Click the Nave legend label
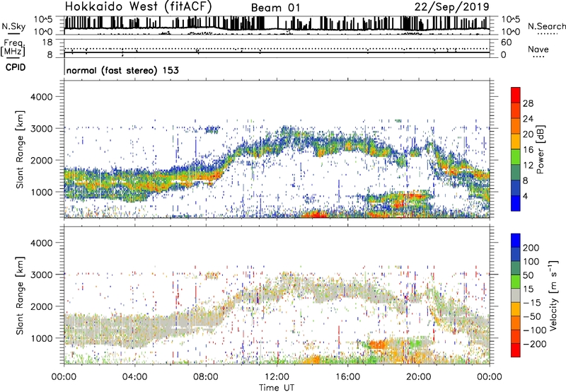566x392 pixels. coord(538,50)
